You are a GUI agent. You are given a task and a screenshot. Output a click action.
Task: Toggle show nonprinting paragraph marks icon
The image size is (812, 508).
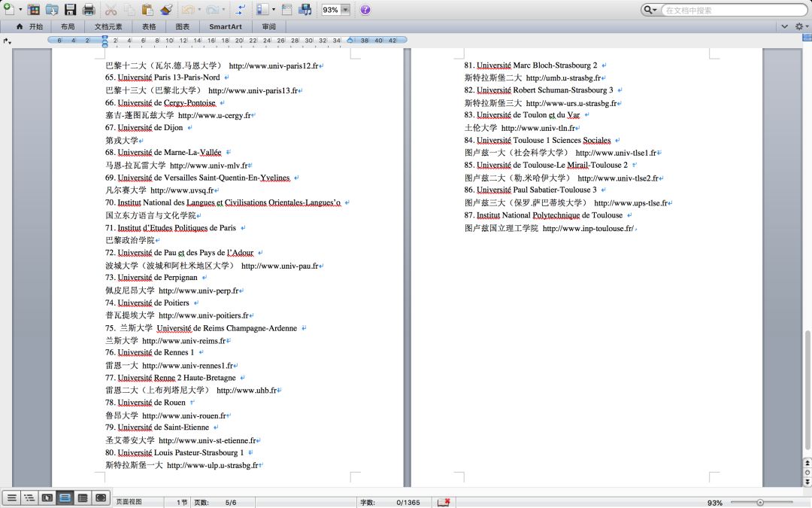tap(241, 9)
